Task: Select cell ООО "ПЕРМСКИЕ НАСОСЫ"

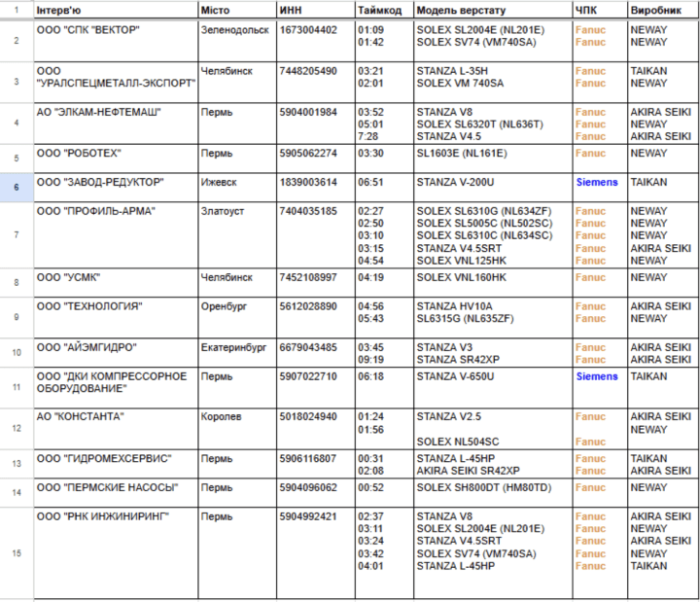Action: [x=116, y=492]
